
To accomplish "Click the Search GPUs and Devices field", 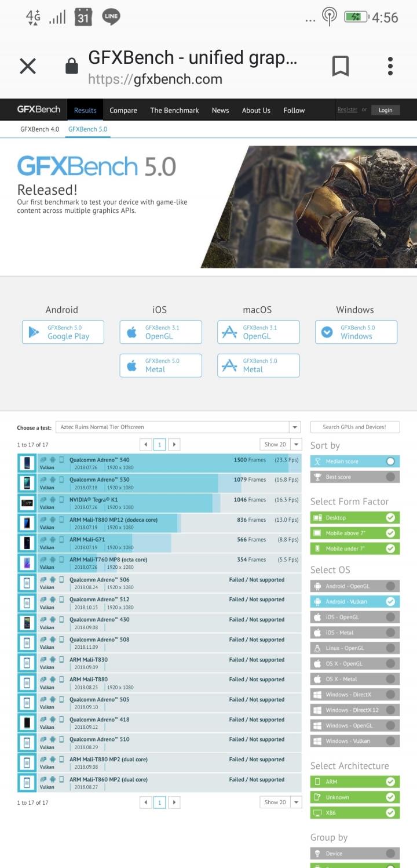I will point(354,427).
